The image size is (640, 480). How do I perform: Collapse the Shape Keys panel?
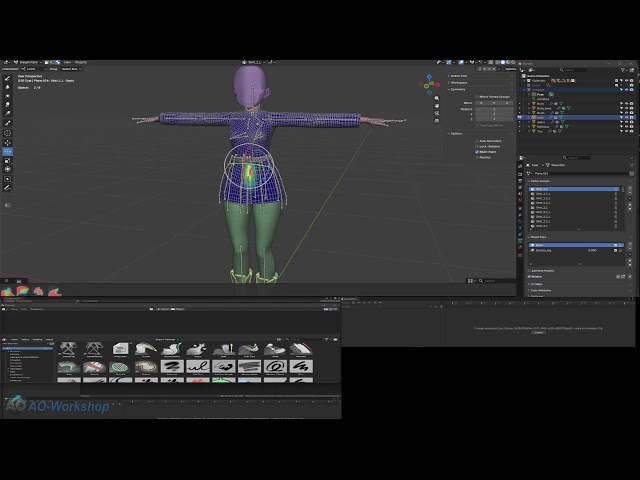click(538, 237)
